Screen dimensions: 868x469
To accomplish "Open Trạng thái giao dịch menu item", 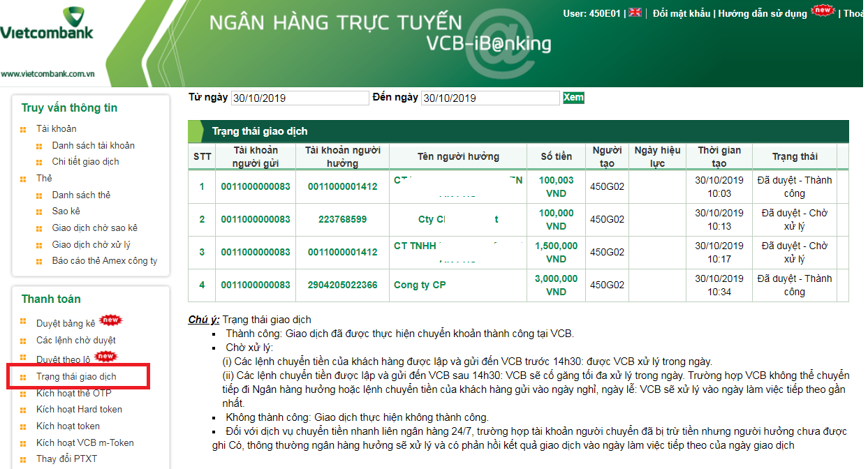I will [x=76, y=377].
